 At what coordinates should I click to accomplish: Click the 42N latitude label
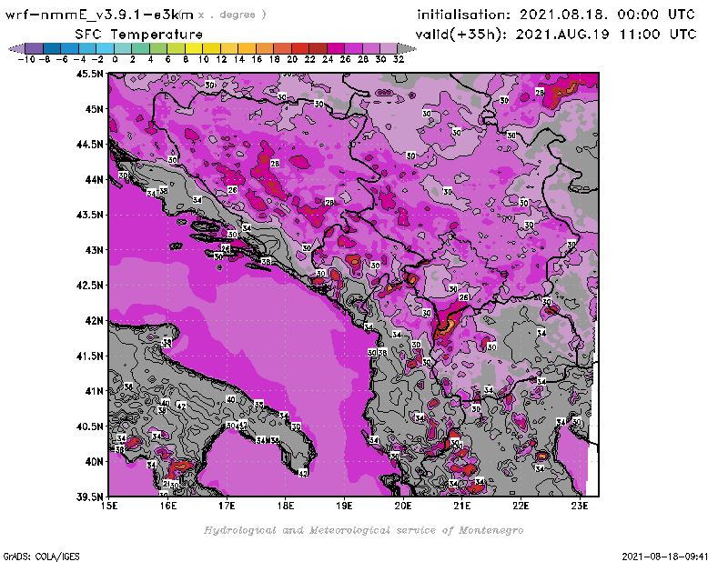click(94, 321)
